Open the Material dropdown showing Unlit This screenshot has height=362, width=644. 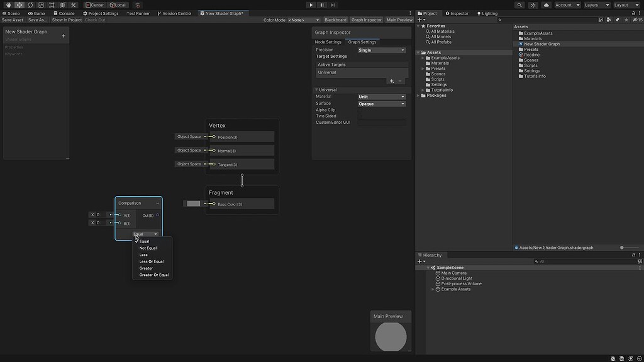coord(381,96)
